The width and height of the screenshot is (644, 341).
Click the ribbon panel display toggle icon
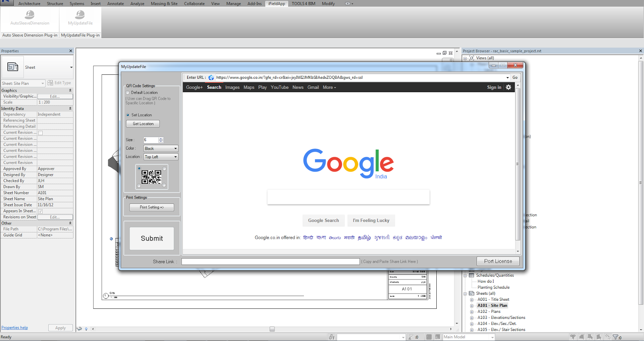pyautogui.click(x=348, y=4)
